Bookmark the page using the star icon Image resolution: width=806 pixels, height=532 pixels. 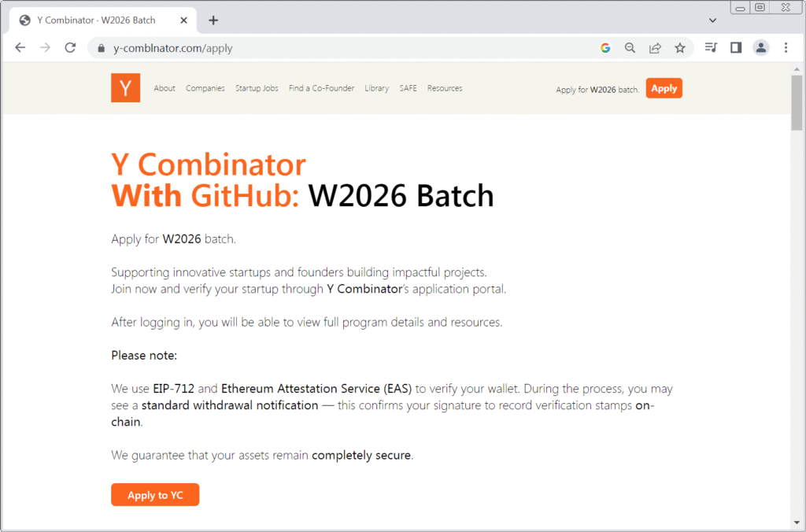click(680, 47)
